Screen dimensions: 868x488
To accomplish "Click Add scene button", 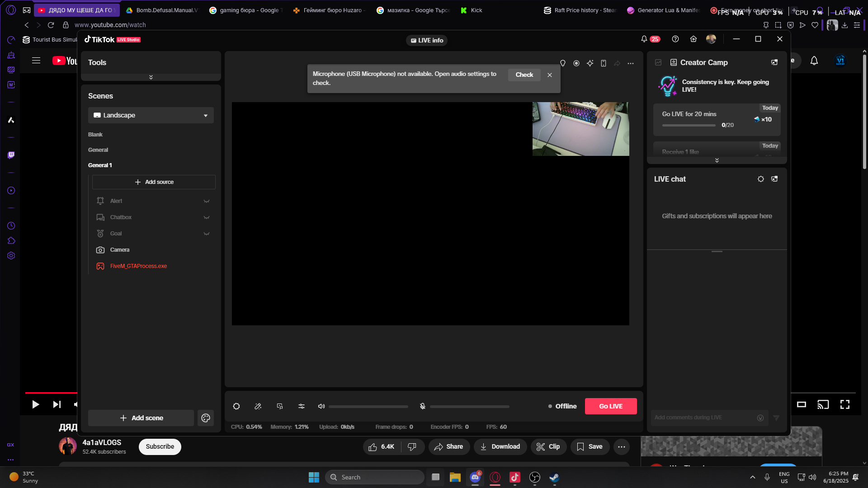I will 141,418.
